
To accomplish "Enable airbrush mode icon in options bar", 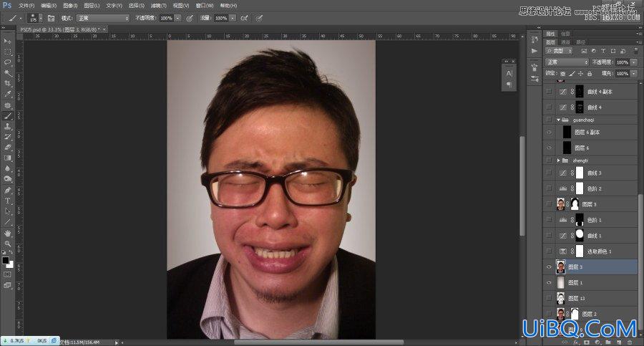I will click(245, 18).
